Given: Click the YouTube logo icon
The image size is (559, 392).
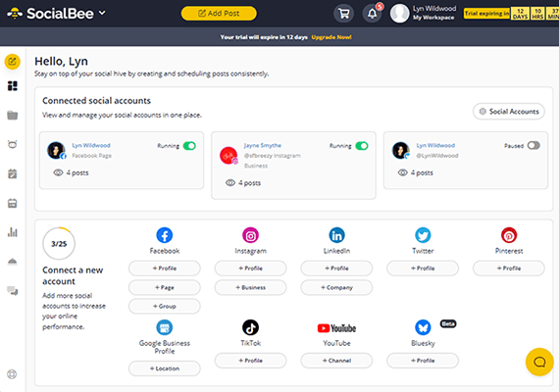Looking at the screenshot, I should 337,328.
